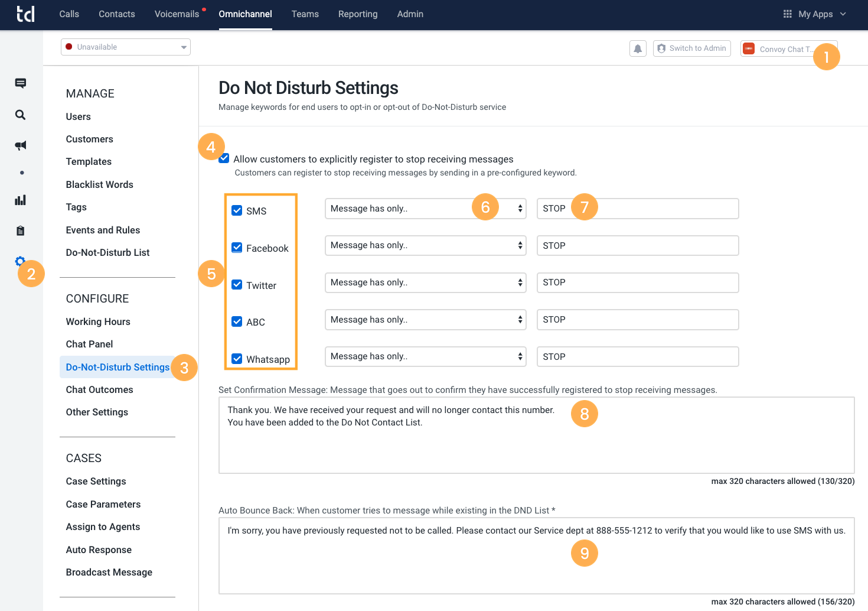868x611 pixels.
Task: Open the megaphone campaigns sidebar icon
Action: [x=20, y=145]
